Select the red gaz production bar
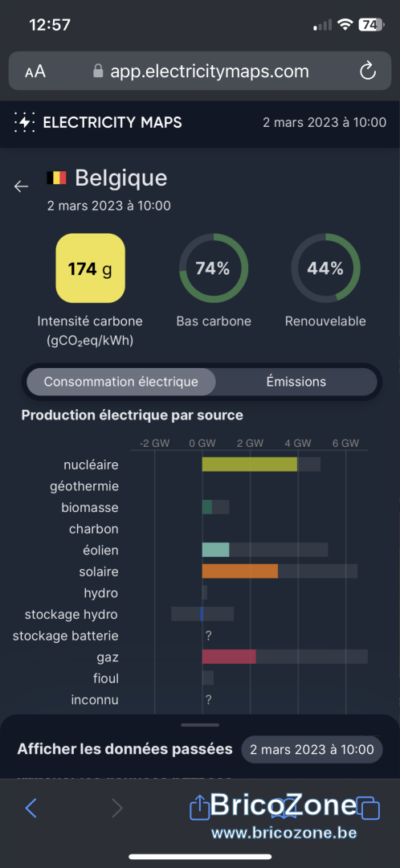Viewport: 400px width, 868px height. point(229,657)
